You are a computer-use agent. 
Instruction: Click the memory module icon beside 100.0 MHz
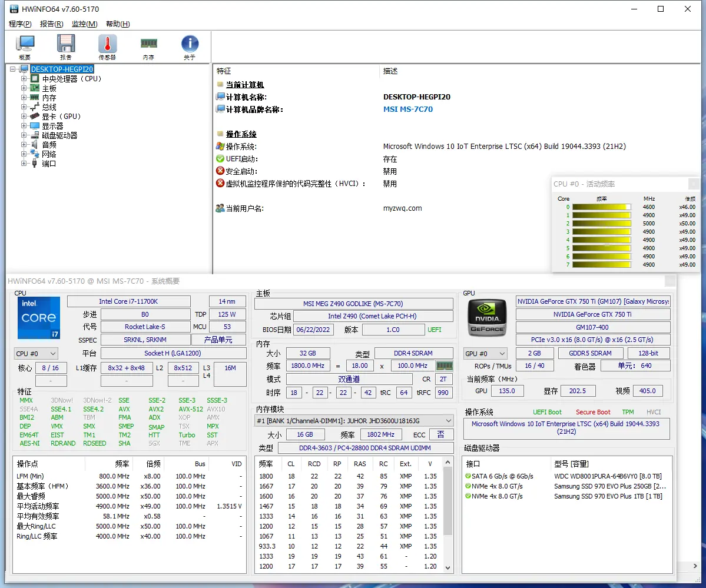[445, 366]
